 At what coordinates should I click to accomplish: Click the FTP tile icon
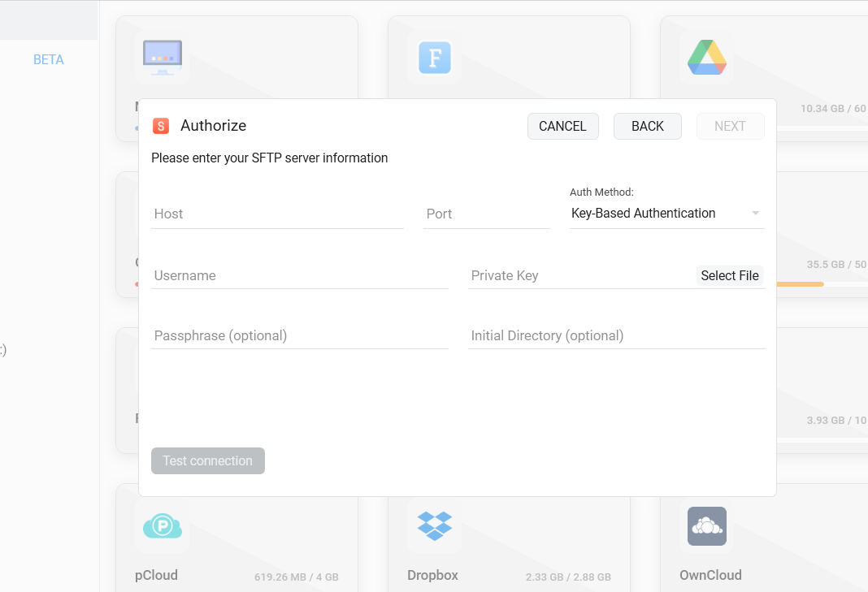(434, 58)
